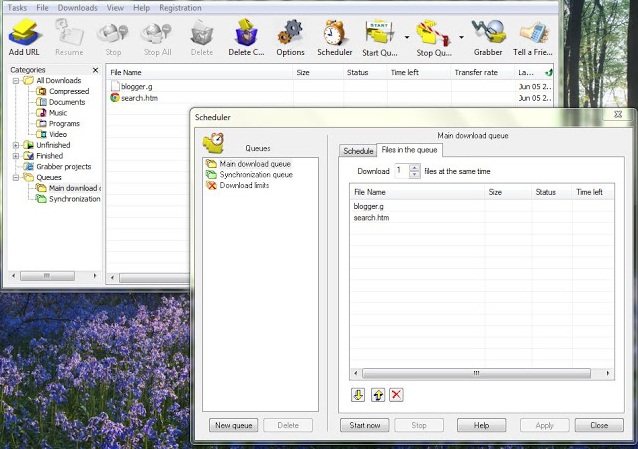Viewport: 638px width, 449px height.
Task: Open the Downloads menu
Action: pyautogui.click(x=77, y=8)
